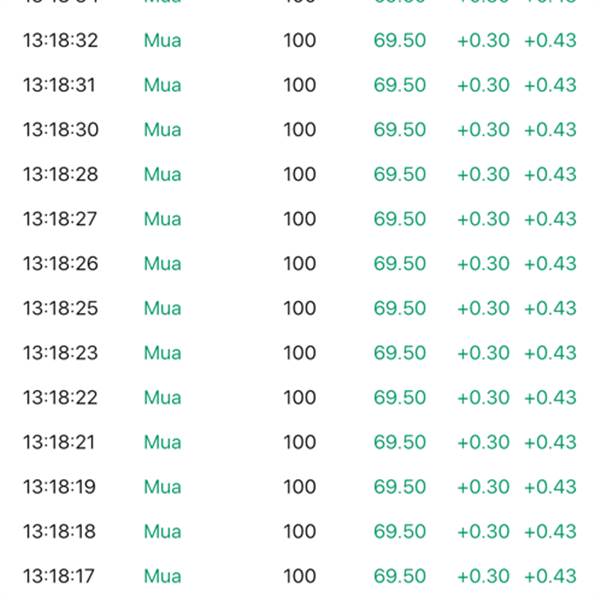This screenshot has width=600, height=600.
Task: Select the trade row at 13:18:32
Action: [300, 40]
